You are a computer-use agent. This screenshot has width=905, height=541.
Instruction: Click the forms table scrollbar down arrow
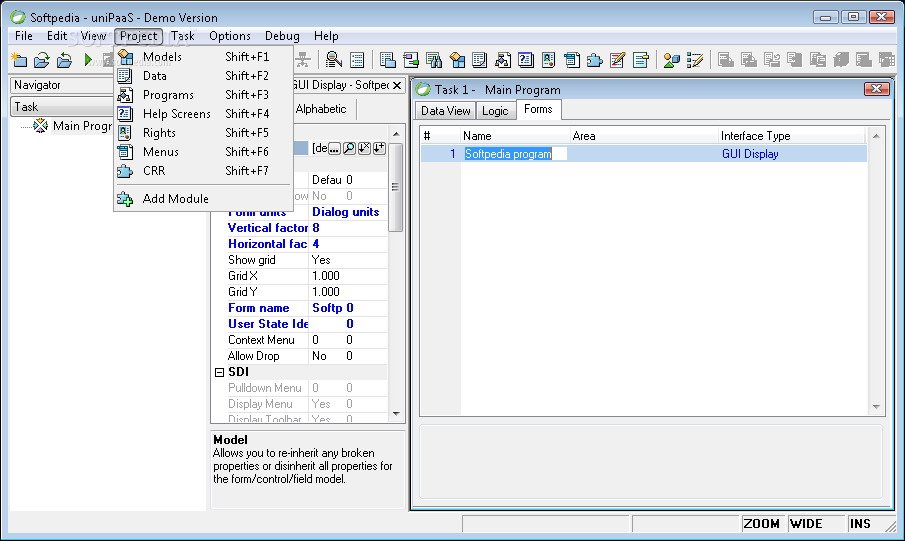pyautogui.click(x=876, y=406)
